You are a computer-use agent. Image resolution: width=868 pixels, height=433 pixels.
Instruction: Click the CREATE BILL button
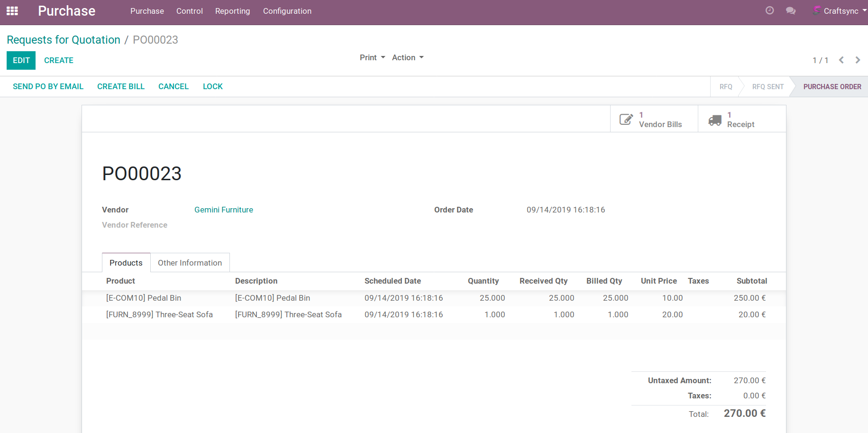tap(121, 86)
